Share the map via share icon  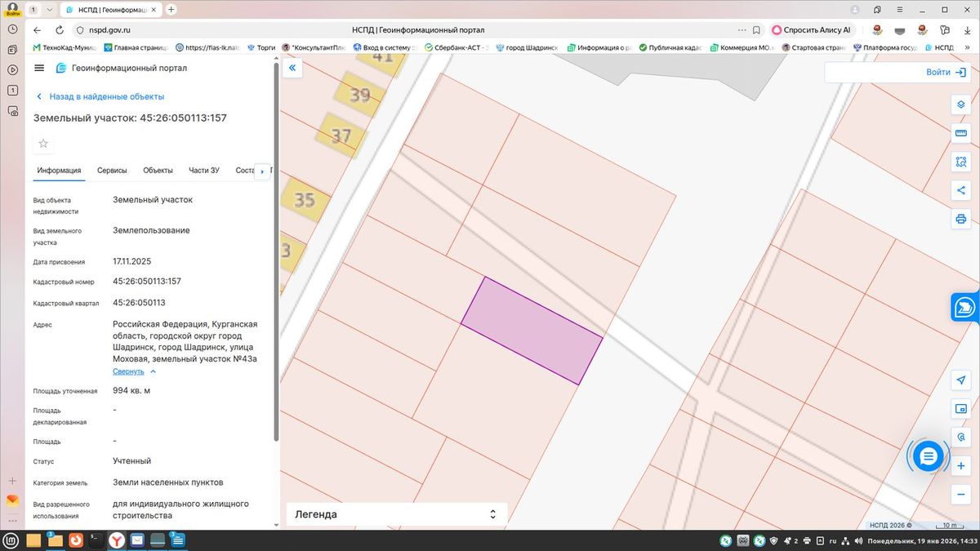(x=960, y=190)
